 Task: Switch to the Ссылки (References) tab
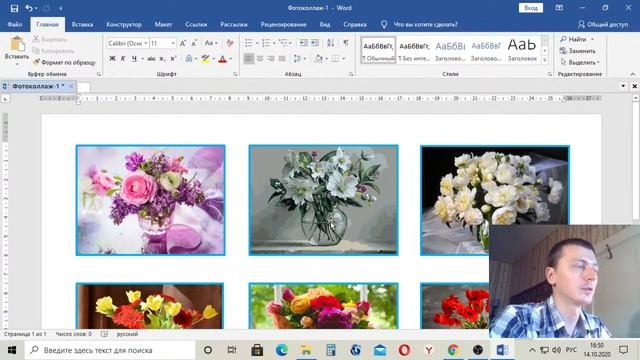[196, 24]
